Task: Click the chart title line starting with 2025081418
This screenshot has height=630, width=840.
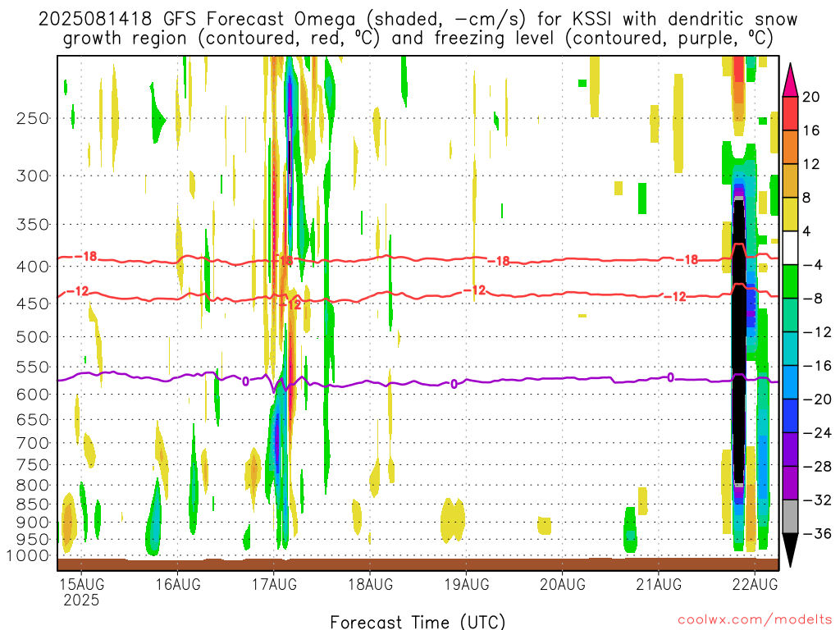Action: pyautogui.click(x=418, y=20)
